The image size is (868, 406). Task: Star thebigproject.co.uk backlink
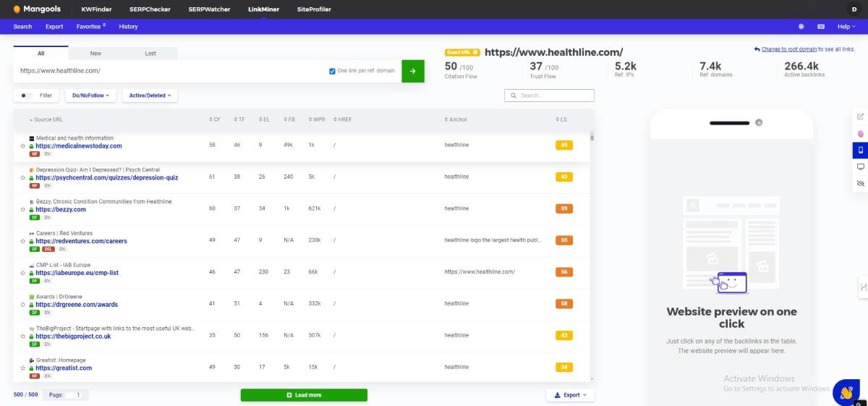tap(22, 337)
